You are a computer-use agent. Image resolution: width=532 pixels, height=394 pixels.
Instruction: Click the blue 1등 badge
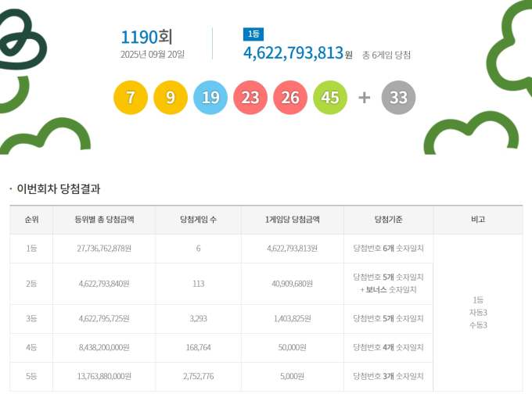click(253, 34)
